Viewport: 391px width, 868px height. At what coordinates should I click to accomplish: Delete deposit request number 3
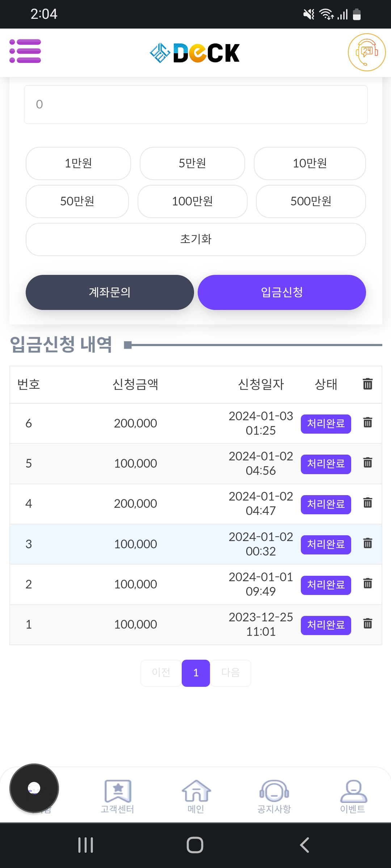click(x=367, y=543)
